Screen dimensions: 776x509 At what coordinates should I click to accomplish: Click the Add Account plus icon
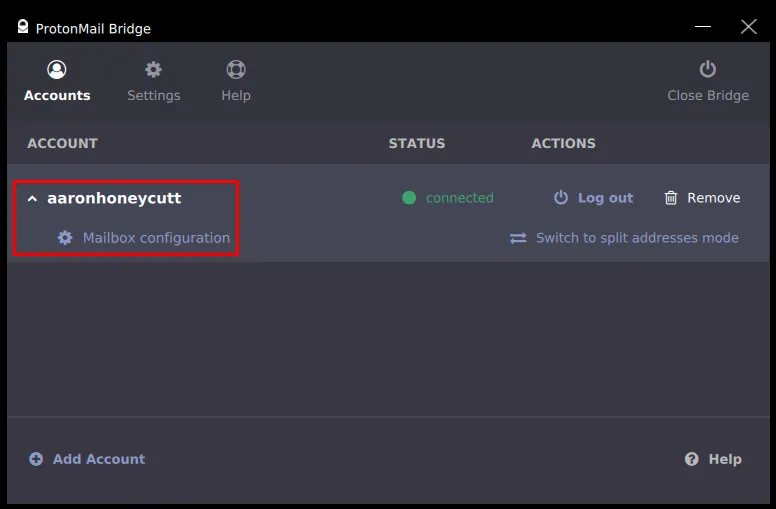point(36,459)
